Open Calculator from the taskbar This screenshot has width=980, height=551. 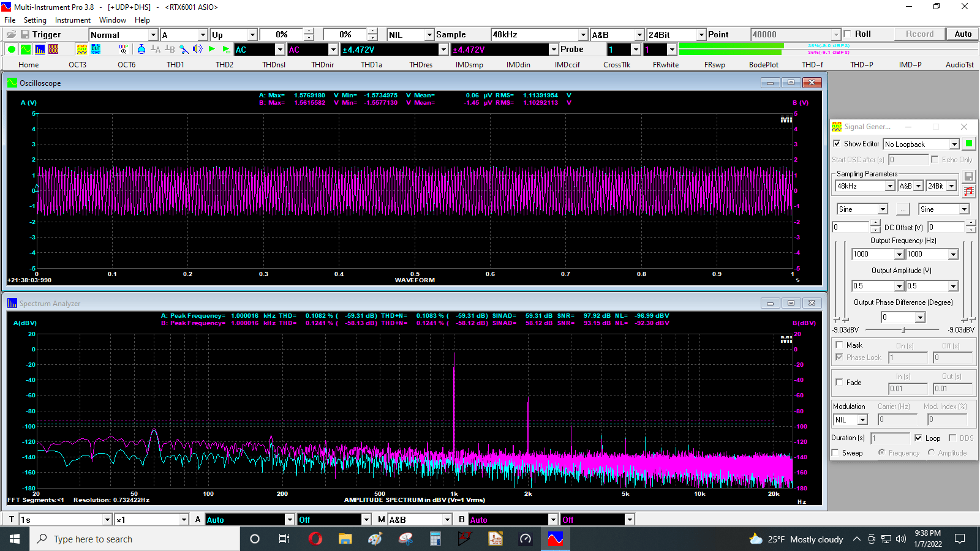coord(435,539)
